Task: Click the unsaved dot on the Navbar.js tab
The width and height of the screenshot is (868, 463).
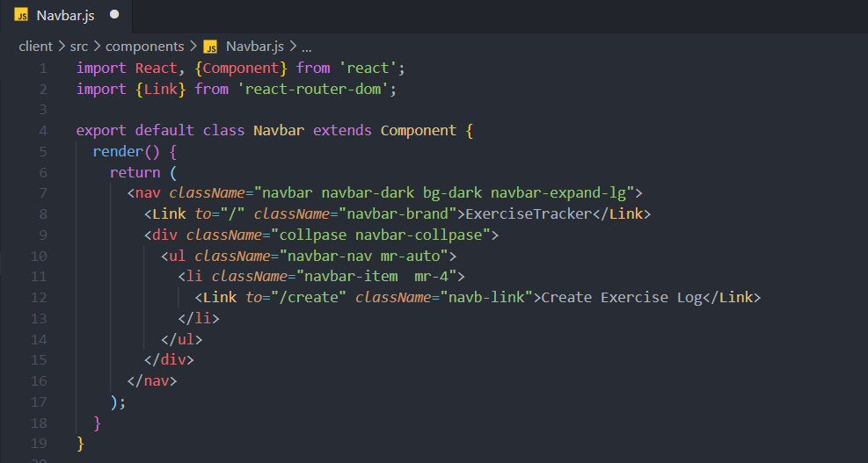Action: (114, 15)
